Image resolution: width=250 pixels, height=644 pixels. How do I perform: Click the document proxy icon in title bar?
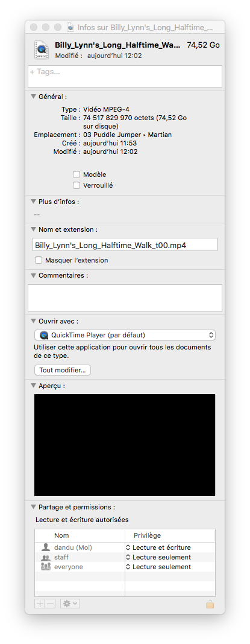point(70,28)
